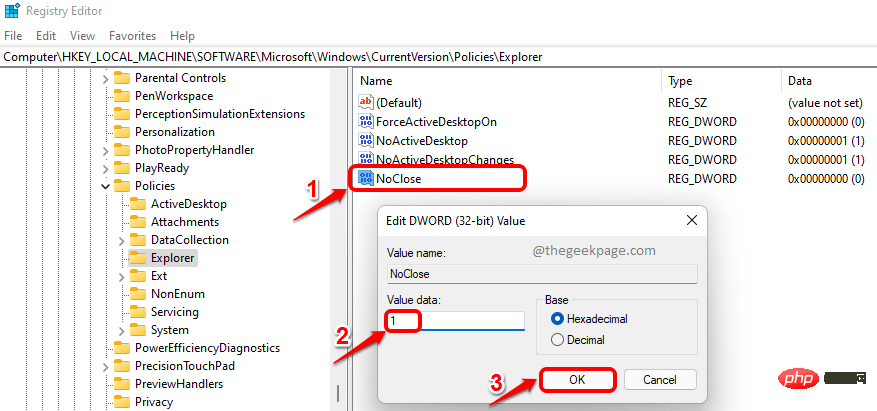Screen dimensions: 877x411
Task: Click the PlayReady folder icon
Action: (121, 168)
